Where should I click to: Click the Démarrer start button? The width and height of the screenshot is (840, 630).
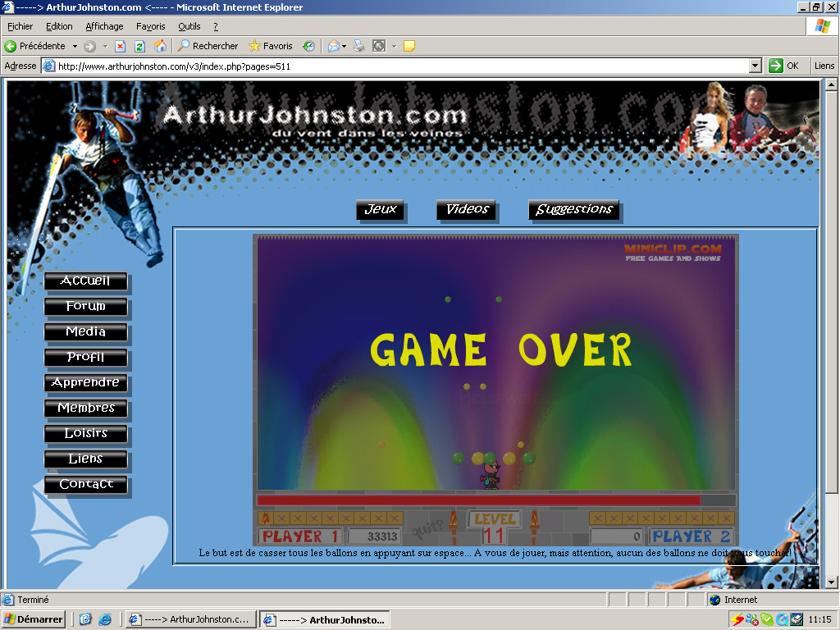pyautogui.click(x=34, y=619)
